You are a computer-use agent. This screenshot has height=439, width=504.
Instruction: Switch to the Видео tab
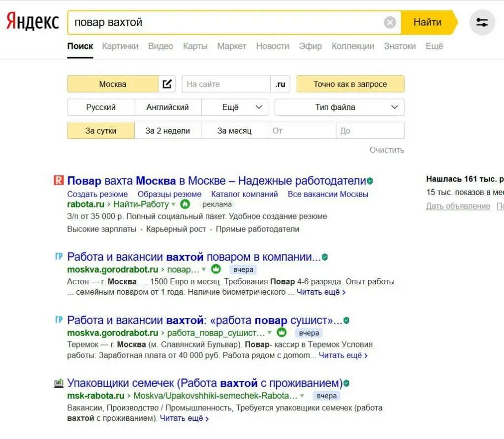coord(161,46)
